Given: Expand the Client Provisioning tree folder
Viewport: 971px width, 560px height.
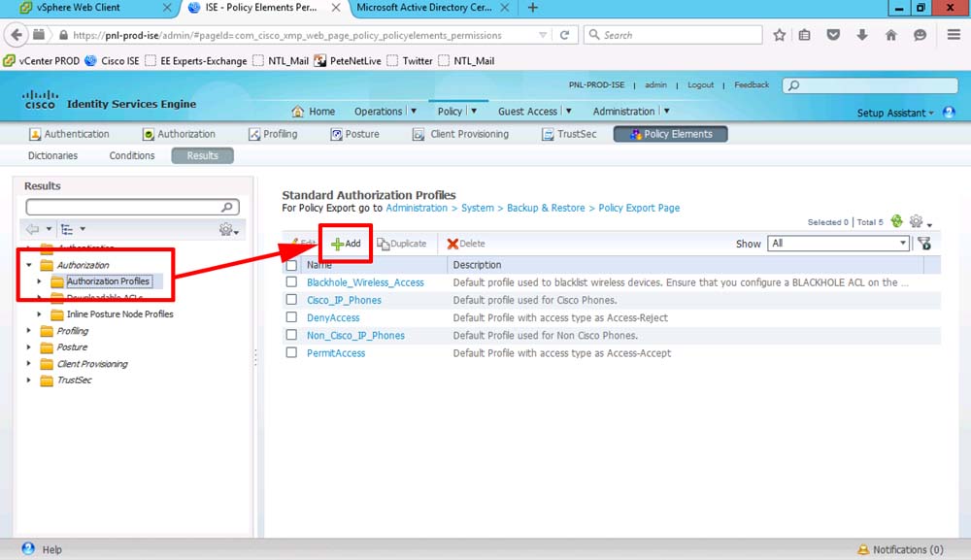Looking at the screenshot, I should [29, 364].
